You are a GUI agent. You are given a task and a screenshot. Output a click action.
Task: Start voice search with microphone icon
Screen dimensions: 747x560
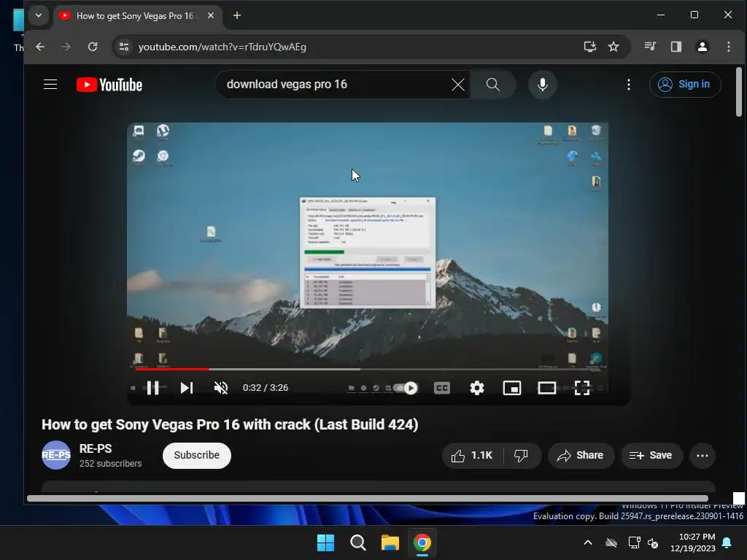click(542, 85)
